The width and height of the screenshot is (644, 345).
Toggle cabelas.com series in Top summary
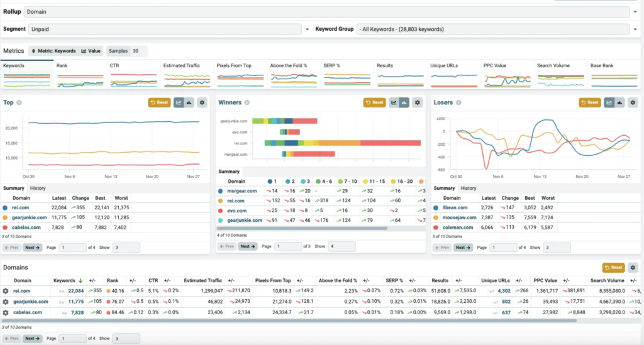5,227
